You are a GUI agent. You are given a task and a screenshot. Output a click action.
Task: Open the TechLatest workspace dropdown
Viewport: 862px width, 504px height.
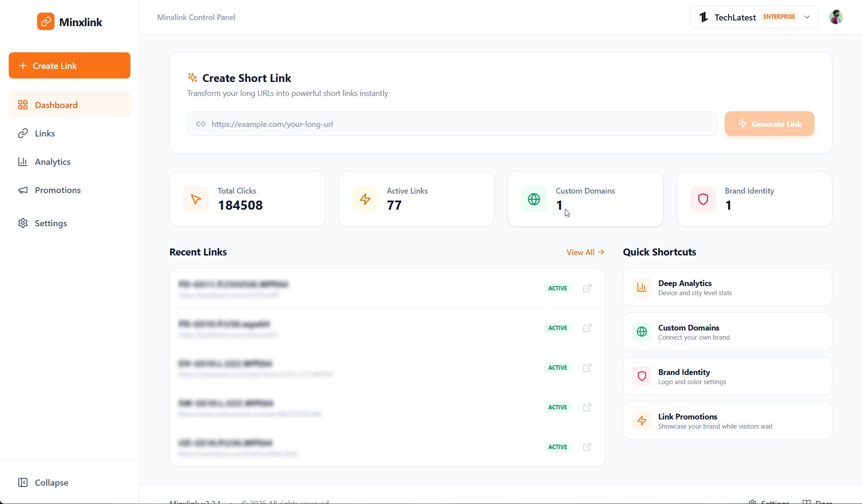coord(754,17)
